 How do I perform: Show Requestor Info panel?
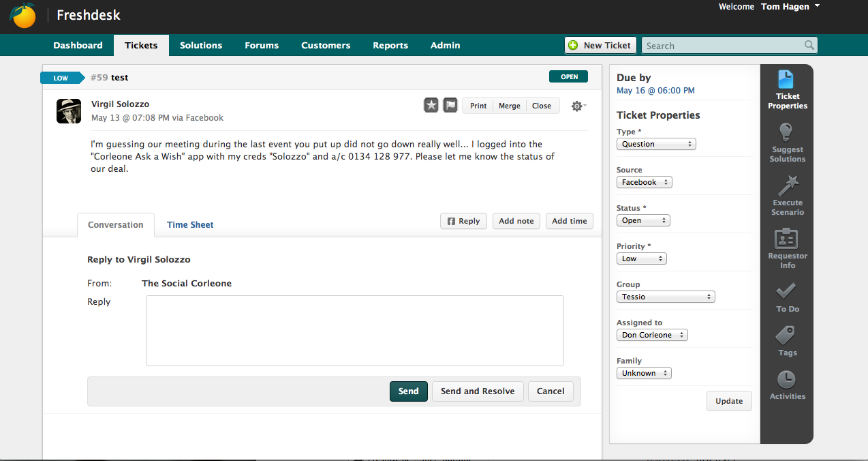[x=787, y=249]
